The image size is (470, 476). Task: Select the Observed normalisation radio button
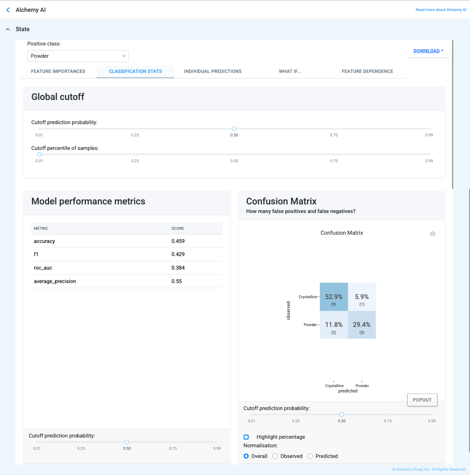[275, 456]
